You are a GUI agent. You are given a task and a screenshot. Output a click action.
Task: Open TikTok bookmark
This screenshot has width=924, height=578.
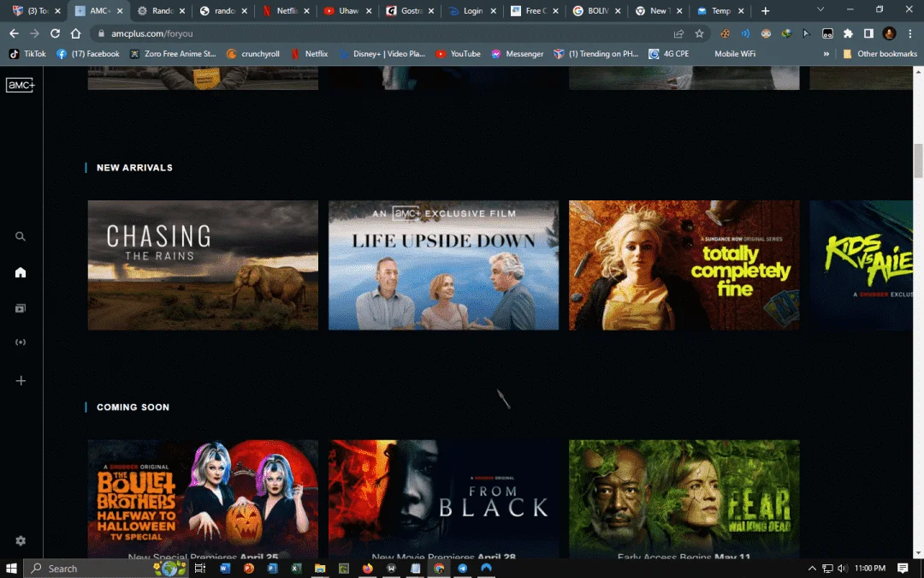(27, 54)
